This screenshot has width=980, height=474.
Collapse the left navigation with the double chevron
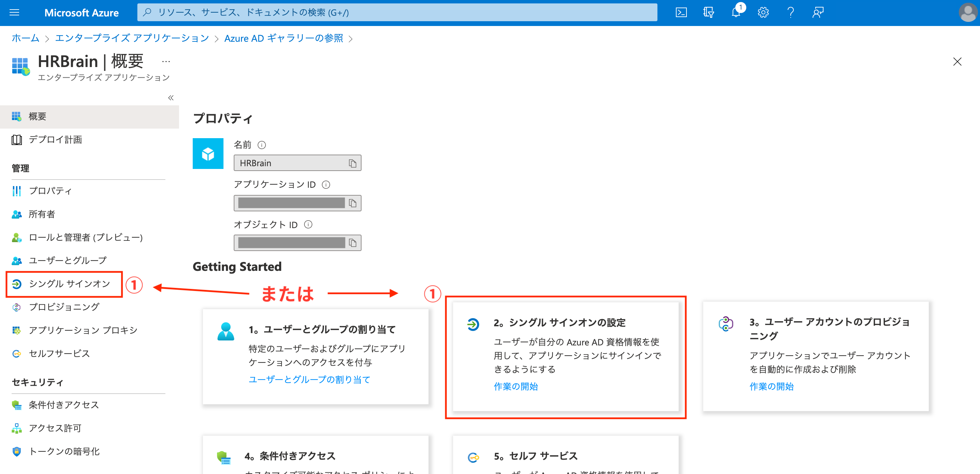171,98
